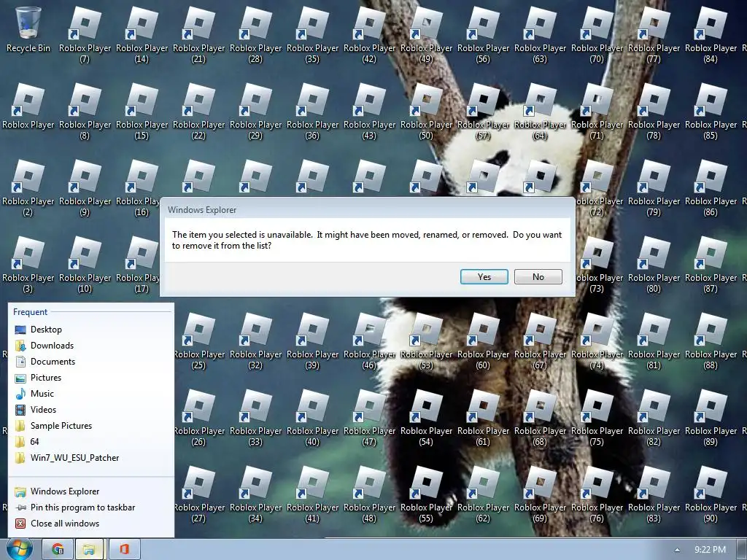Viewport: 747px width, 560px height.
Task: Select Roblox Player (9) shortcut
Action: [x=85, y=187]
